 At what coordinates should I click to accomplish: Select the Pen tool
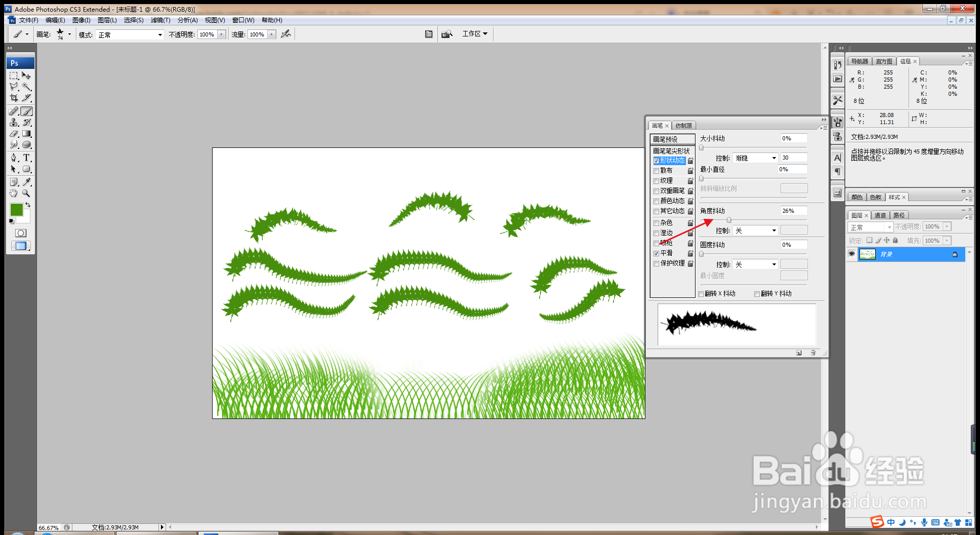[x=14, y=158]
